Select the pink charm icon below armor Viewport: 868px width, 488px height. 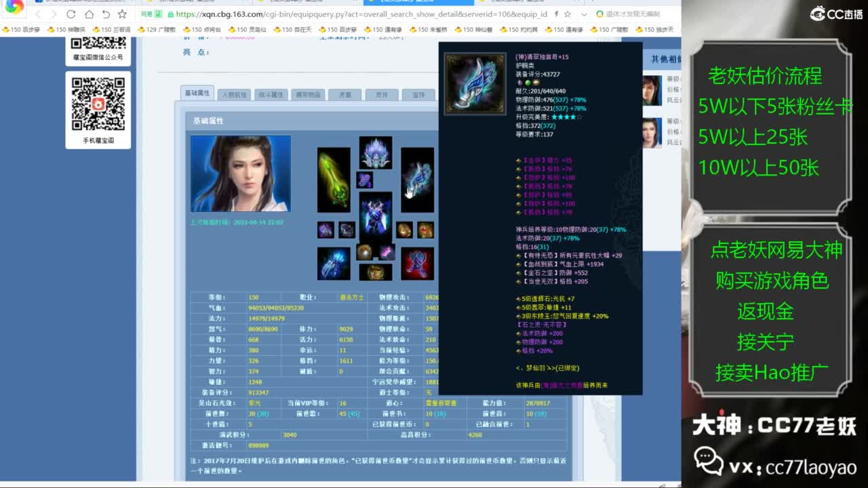tap(387, 252)
